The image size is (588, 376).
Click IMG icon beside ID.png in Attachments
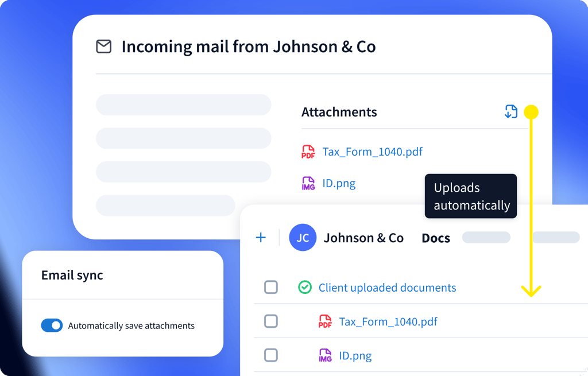coord(308,184)
